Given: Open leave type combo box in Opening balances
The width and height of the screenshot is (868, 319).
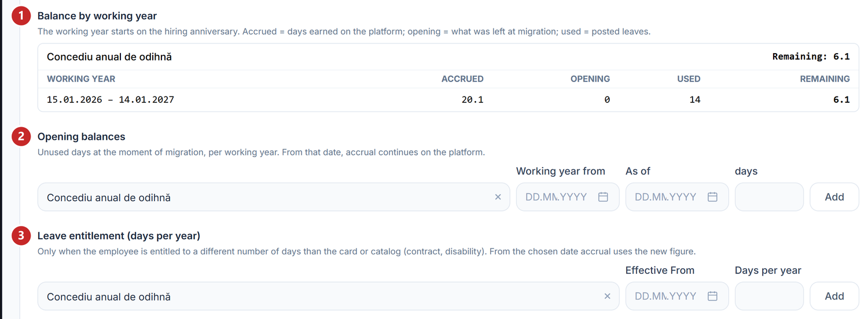Looking at the screenshot, I should (x=274, y=197).
